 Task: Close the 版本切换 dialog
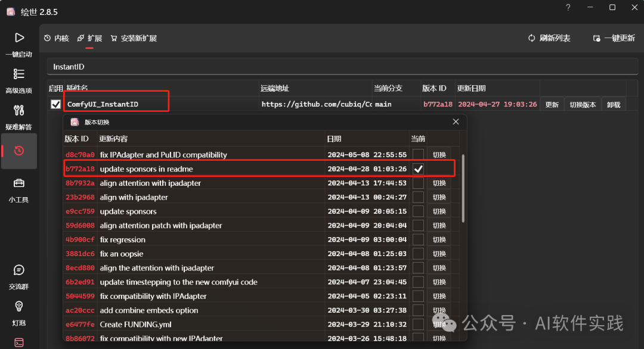tap(456, 122)
